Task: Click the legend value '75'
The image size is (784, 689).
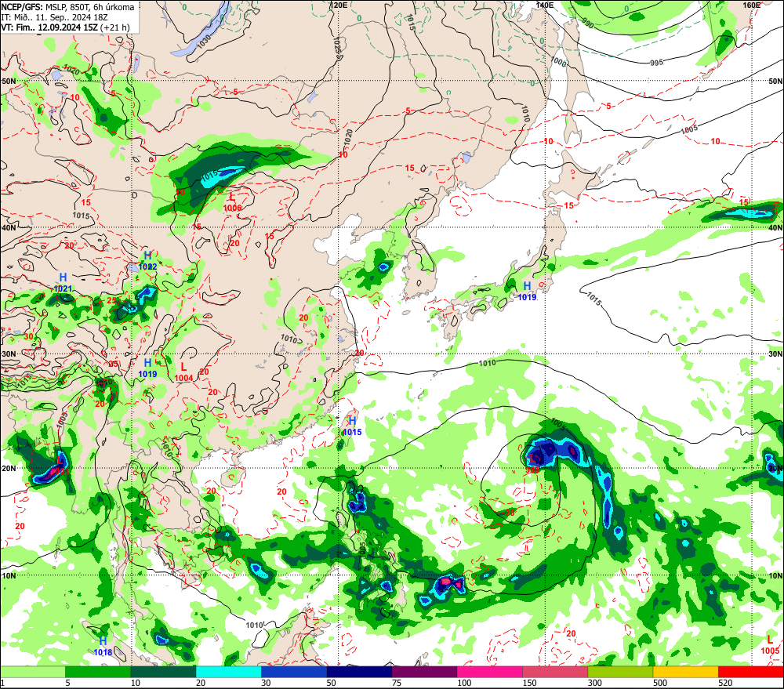Action: pos(397,683)
